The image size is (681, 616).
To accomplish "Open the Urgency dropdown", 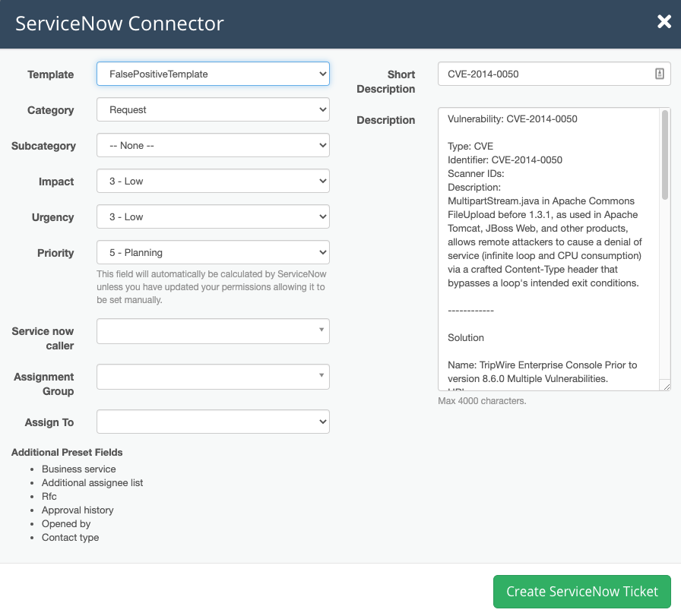I will tap(213, 216).
